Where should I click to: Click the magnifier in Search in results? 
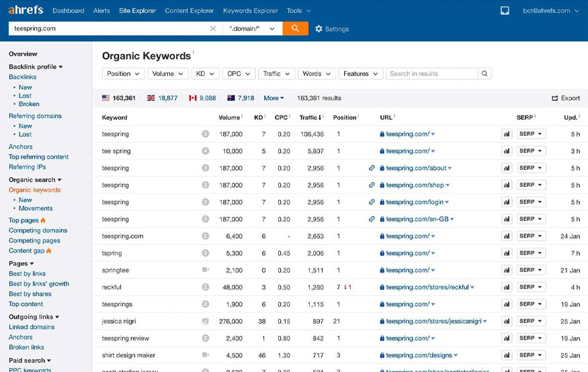tap(485, 73)
